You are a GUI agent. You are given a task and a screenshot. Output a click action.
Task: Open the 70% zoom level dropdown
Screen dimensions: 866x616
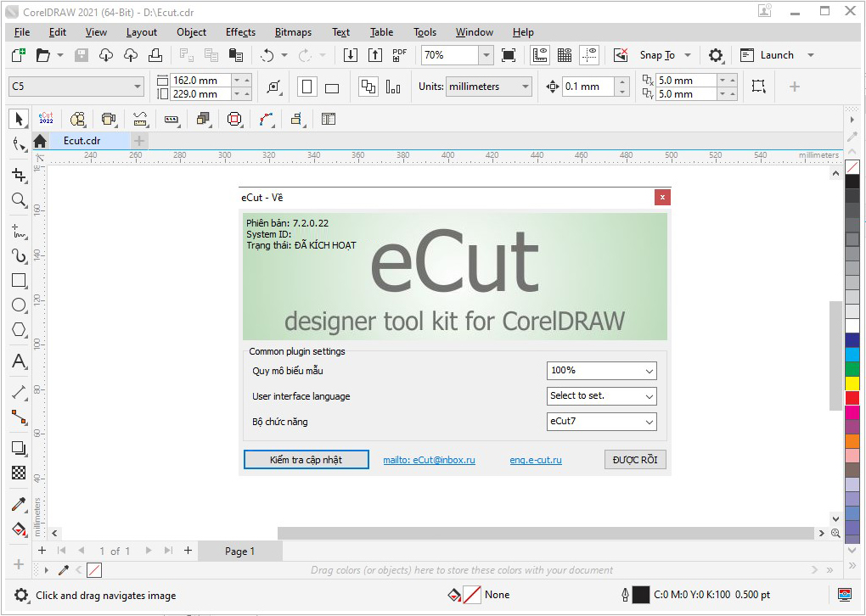(486, 55)
